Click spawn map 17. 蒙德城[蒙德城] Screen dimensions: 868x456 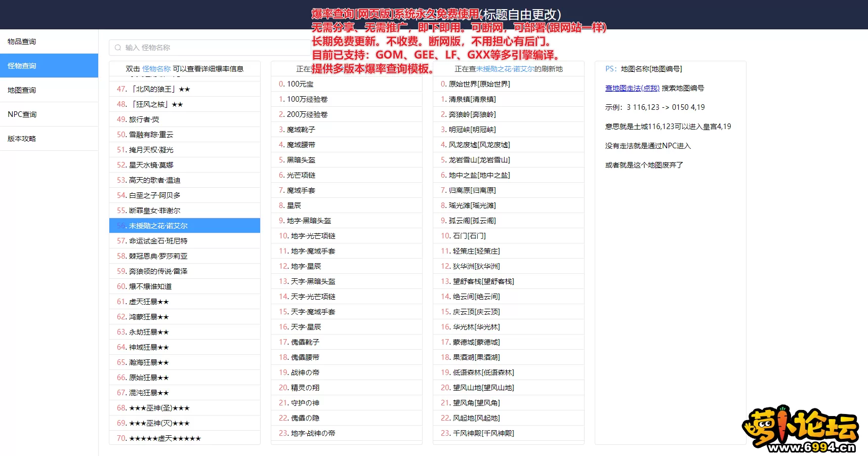(509, 342)
